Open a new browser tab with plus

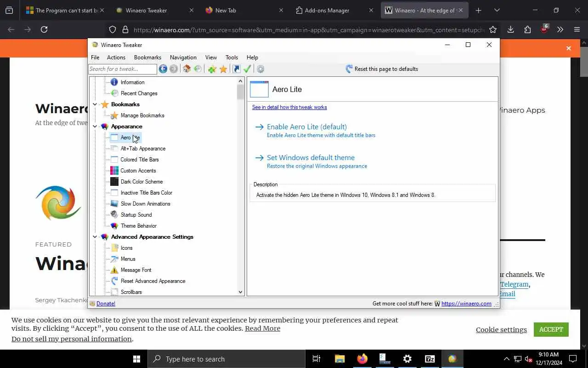[x=478, y=10]
